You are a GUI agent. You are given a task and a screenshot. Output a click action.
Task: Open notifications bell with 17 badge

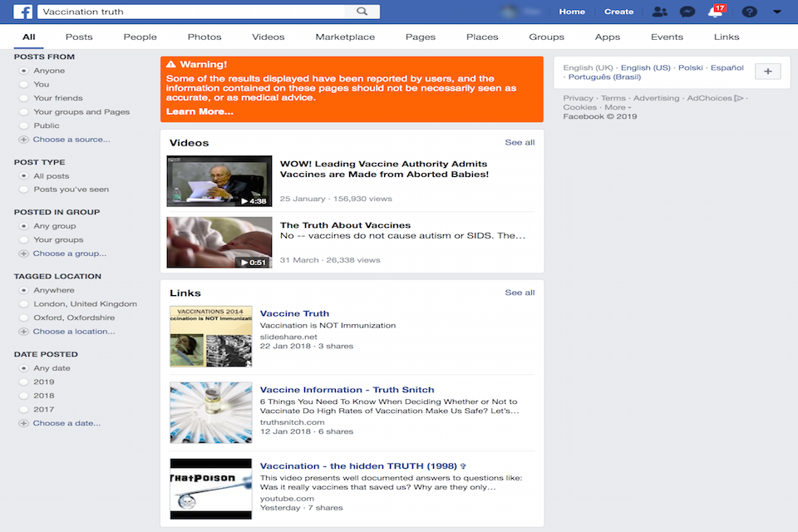(716, 11)
